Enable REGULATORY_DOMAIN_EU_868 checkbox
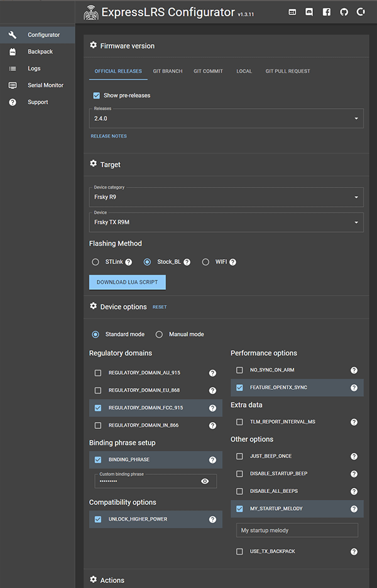Image resolution: width=377 pixels, height=588 pixels. pyautogui.click(x=98, y=391)
